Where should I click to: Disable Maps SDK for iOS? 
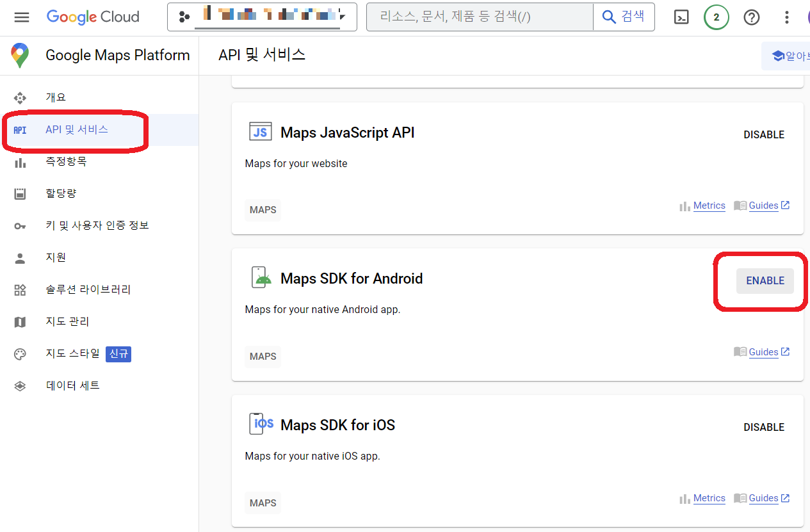(764, 427)
